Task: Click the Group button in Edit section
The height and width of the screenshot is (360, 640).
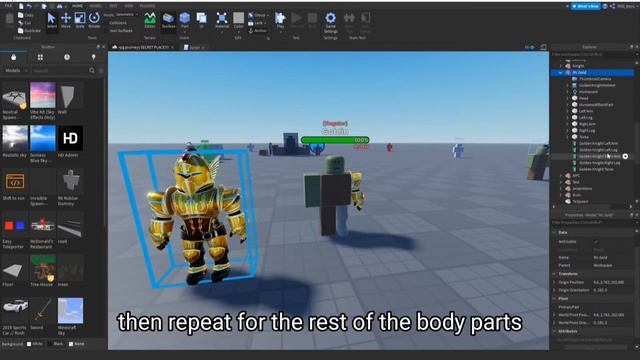Action: click(258, 15)
